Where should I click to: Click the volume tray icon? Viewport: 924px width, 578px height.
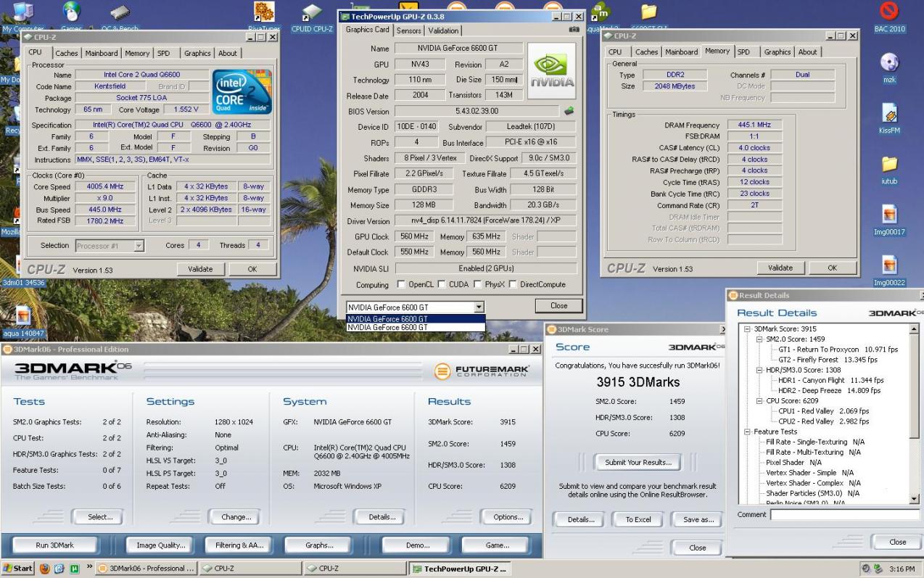tap(866, 569)
